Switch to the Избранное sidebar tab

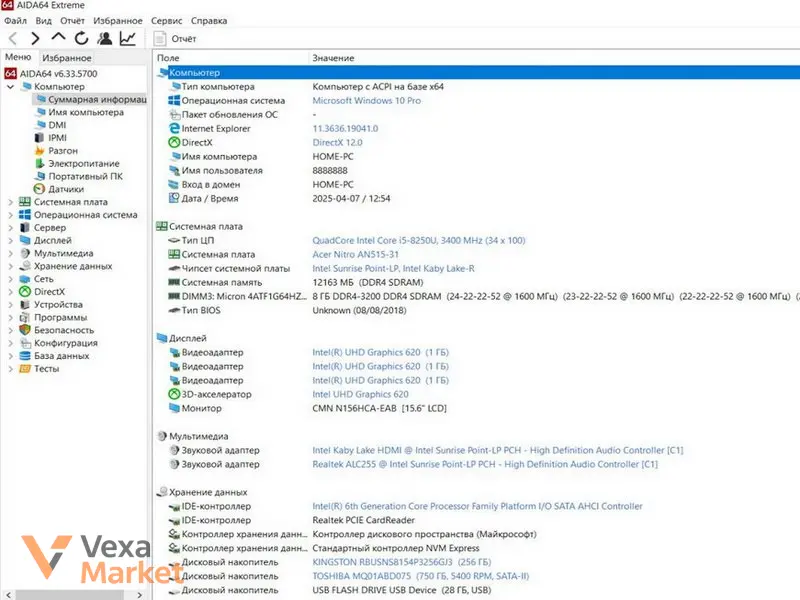(66, 58)
